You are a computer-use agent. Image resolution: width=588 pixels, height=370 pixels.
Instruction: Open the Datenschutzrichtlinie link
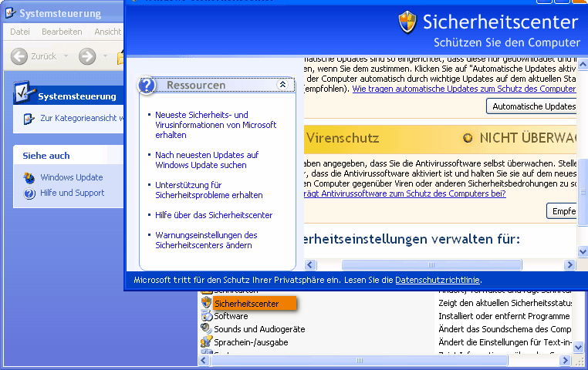point(438,280)
